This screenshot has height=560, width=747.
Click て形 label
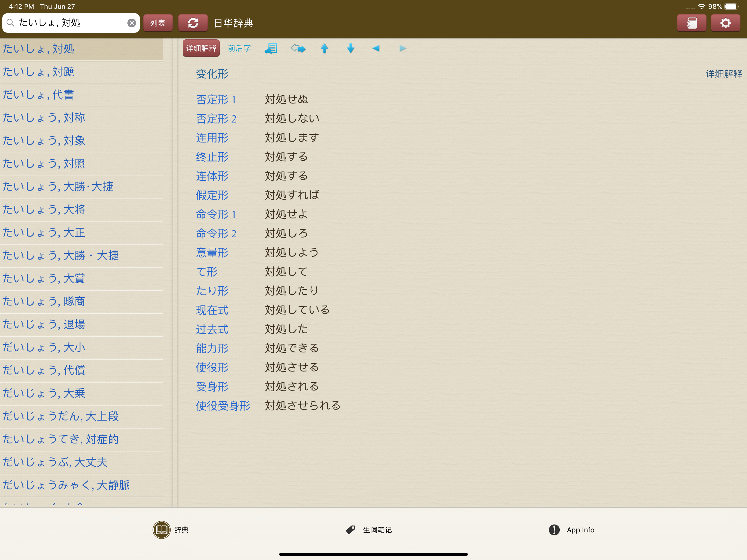pyautogui.click(x=207, y=272)
